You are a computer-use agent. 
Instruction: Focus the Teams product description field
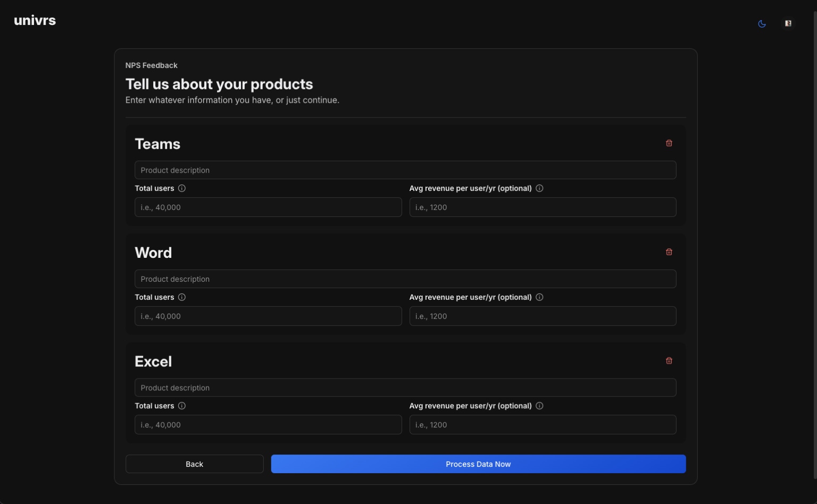coord(405,170)
